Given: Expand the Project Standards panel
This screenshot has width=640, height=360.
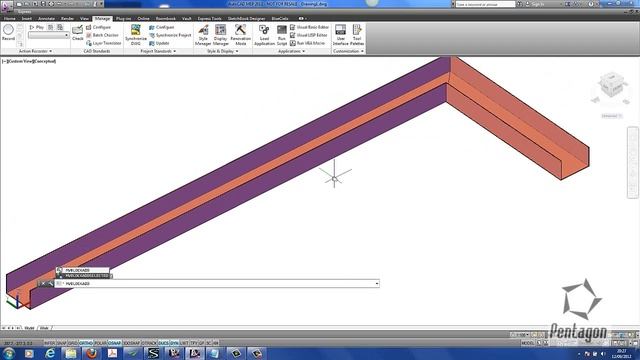Looking at the screenshot, I should tap(158, 51).
